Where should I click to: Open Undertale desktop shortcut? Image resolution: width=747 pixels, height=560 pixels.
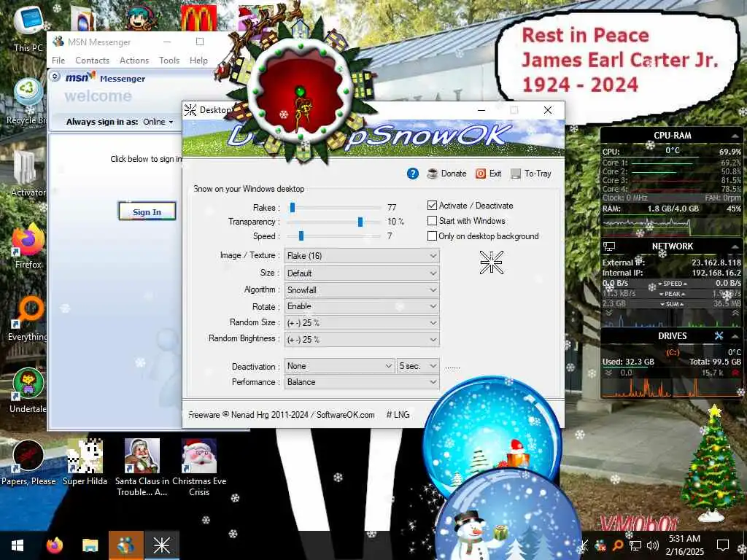pos(28,391)
